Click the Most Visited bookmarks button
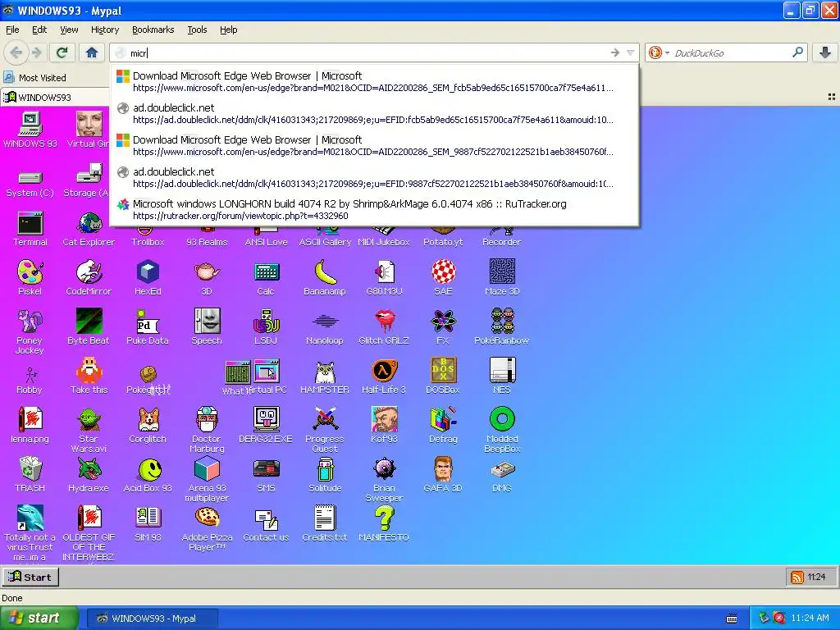This screenshot has width=840, height=630. (35, 78)
